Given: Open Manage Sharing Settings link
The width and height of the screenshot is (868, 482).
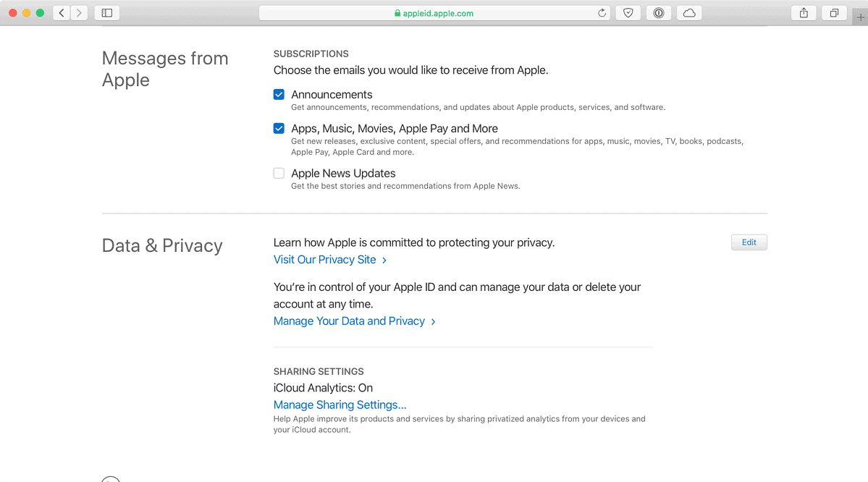Looking at the screenshot, I should pos(340,405).
